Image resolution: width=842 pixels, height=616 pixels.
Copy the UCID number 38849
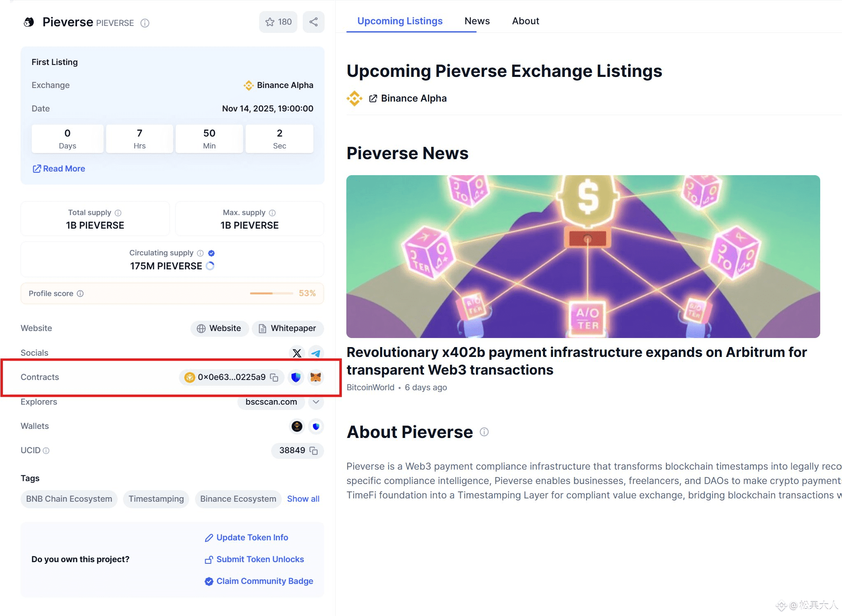tap(314, 451)
